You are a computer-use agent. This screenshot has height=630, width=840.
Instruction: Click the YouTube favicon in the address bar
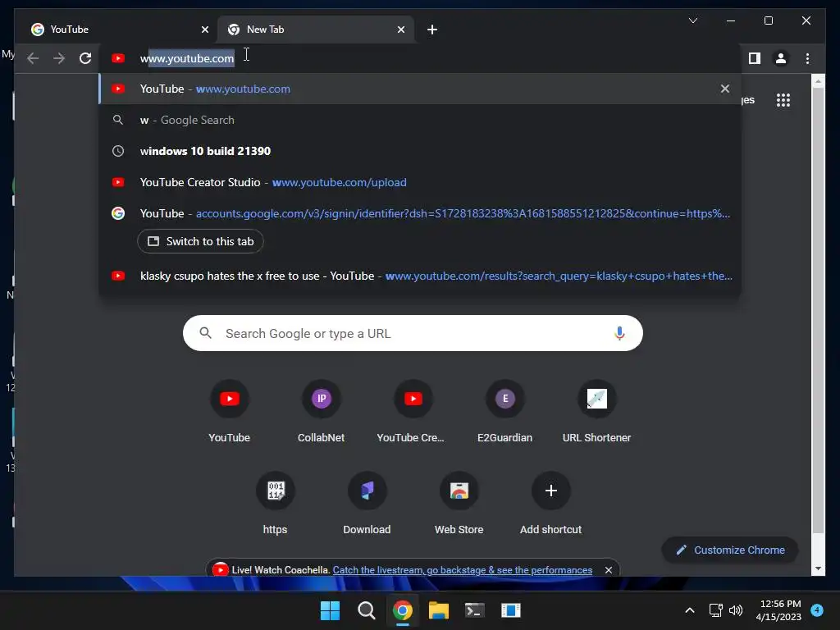pos(118,58)
